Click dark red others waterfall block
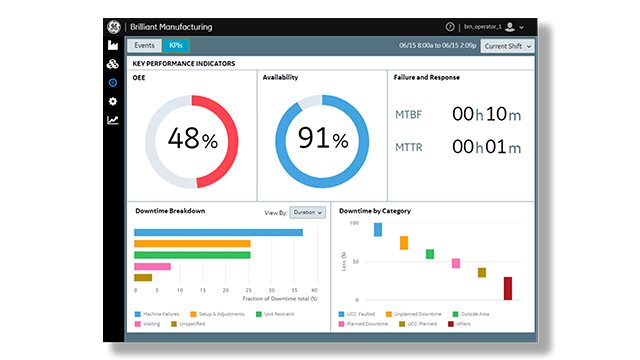The height and width of the screenshot is (360, 640). tap(508, 289)
